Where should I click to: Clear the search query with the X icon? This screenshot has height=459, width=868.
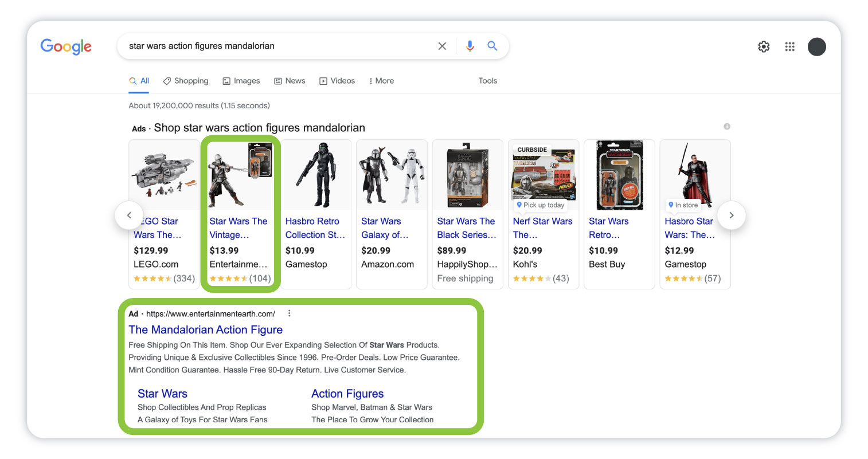442,46
